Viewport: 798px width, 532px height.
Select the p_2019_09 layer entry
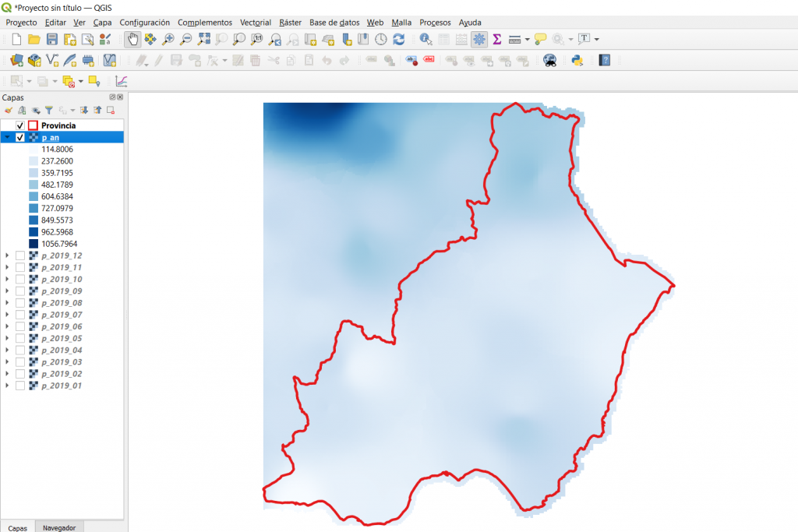(62, 291)
